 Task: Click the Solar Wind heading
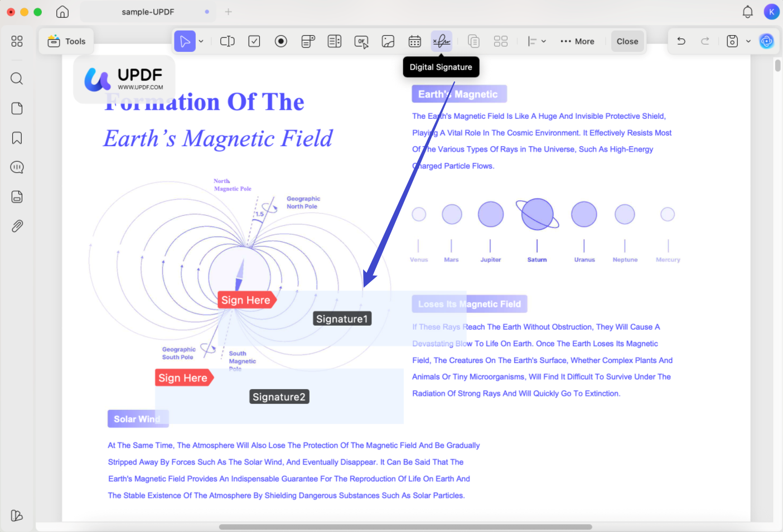click(138, 419)
